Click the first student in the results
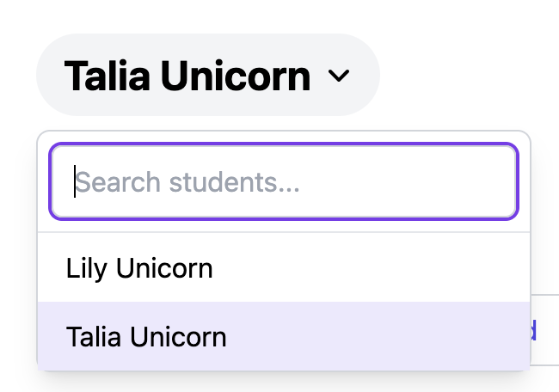559x392 pixels. pos(139,268)
